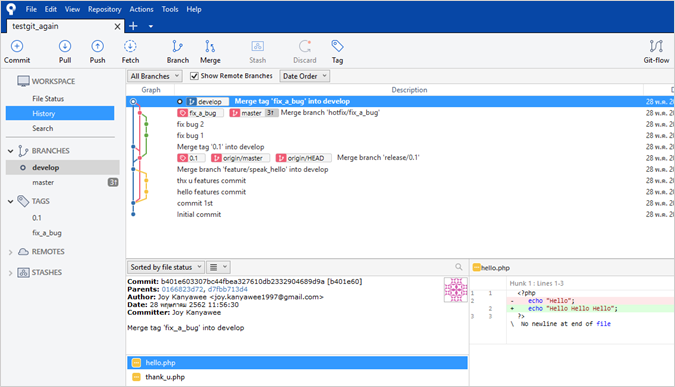675x387 pixels.
Task: Select History in workspace sidebar
Action: [60, 113]
